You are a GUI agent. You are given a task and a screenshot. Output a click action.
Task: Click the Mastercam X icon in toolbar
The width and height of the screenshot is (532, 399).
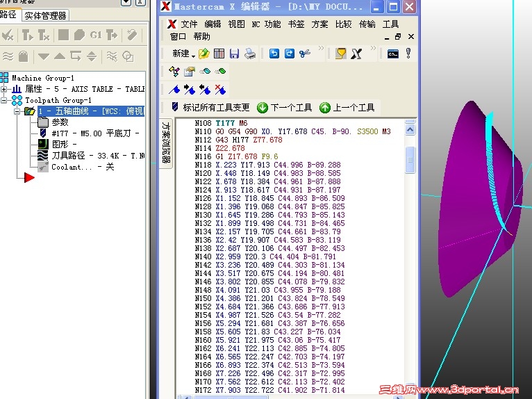(x=356, y=54)
